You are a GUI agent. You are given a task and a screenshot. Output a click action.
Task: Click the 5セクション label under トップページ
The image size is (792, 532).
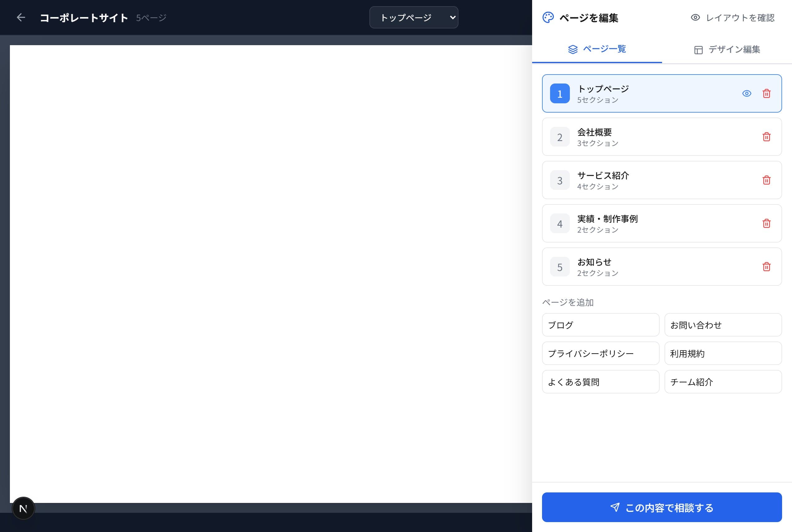[598, 100]
